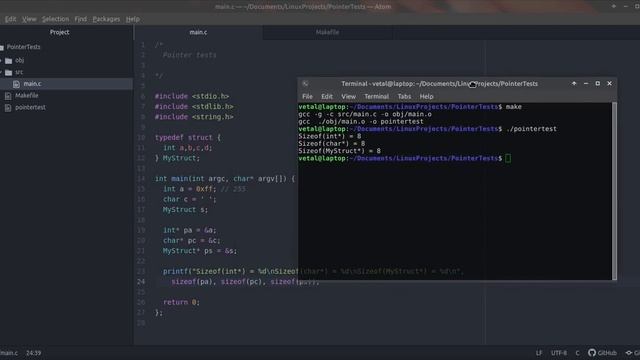640x360 pixels.
Task: Click 'MyStruct* ps = &s;' code line
Action: pyautogui.click(x=200, y=251)
